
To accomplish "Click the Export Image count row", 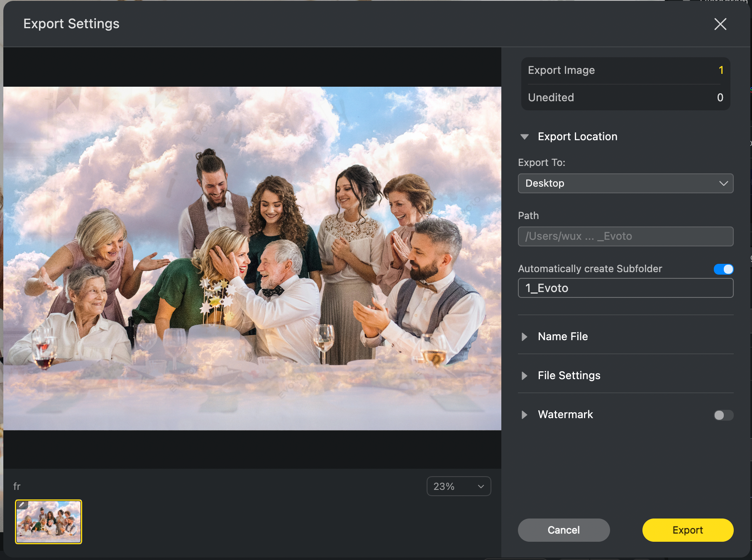I will 625,71.
